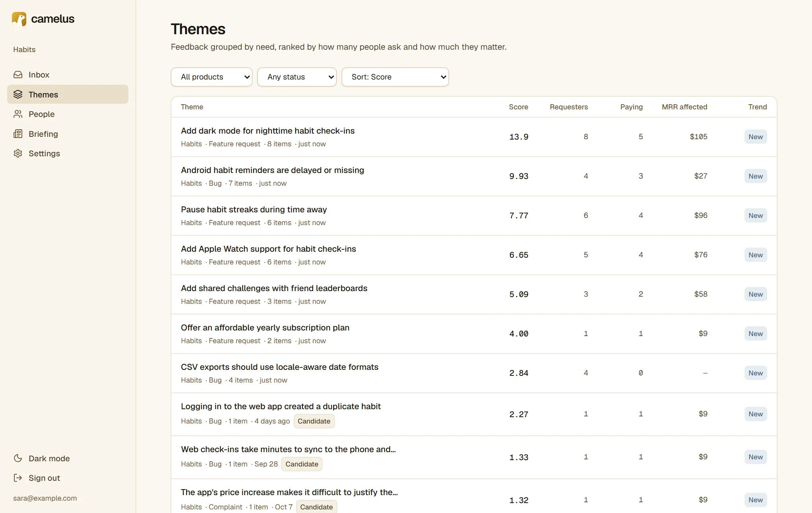Image resolution: width=812 pixels, height=513 pixels.
Task: Click the Themes layers icon
Action: tap(18, 94)
